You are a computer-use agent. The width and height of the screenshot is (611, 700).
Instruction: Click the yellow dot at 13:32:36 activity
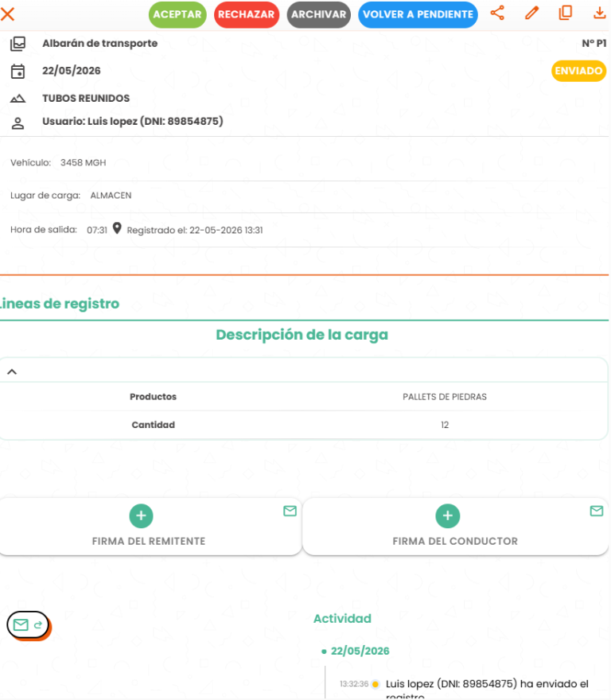coord(376,684)
